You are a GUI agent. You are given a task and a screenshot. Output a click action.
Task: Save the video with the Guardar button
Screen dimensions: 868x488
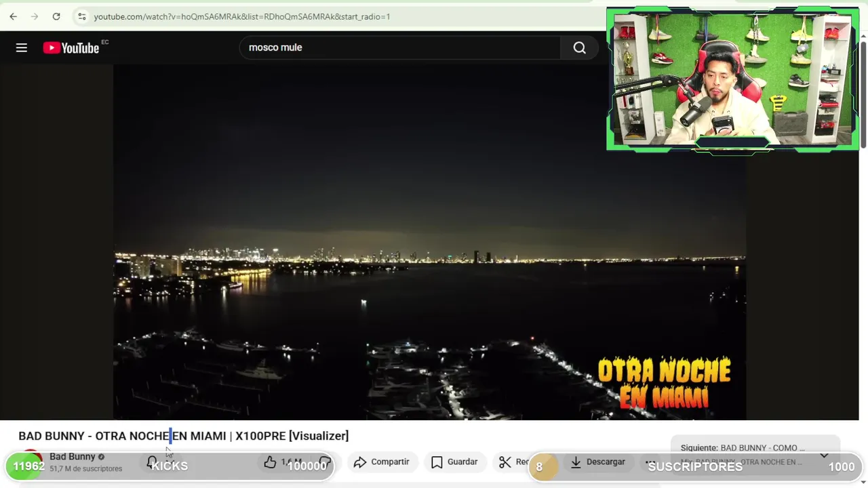[454, 462]
